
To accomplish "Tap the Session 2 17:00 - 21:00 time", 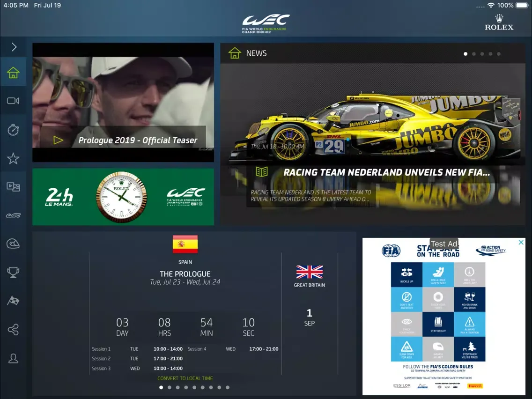I will 168,359.
